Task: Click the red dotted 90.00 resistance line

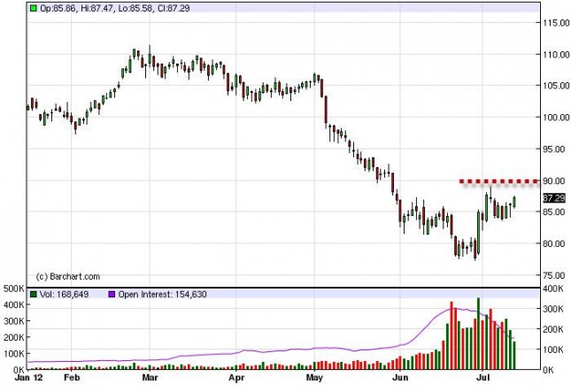Action: (x=499, y=181)
